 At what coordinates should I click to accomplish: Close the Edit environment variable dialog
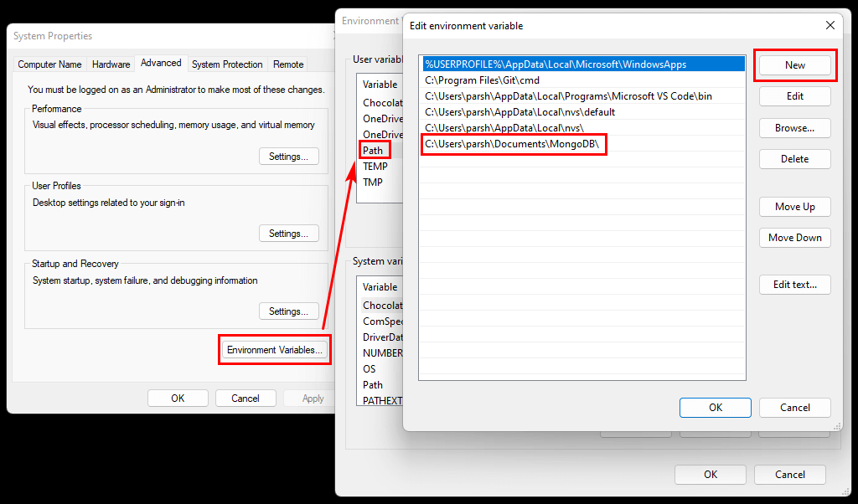tap(830, 25)
